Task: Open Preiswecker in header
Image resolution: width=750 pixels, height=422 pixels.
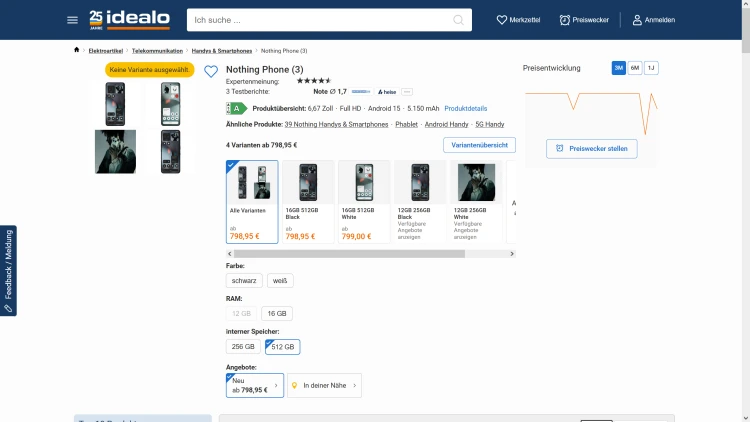Action: (584, 20)
